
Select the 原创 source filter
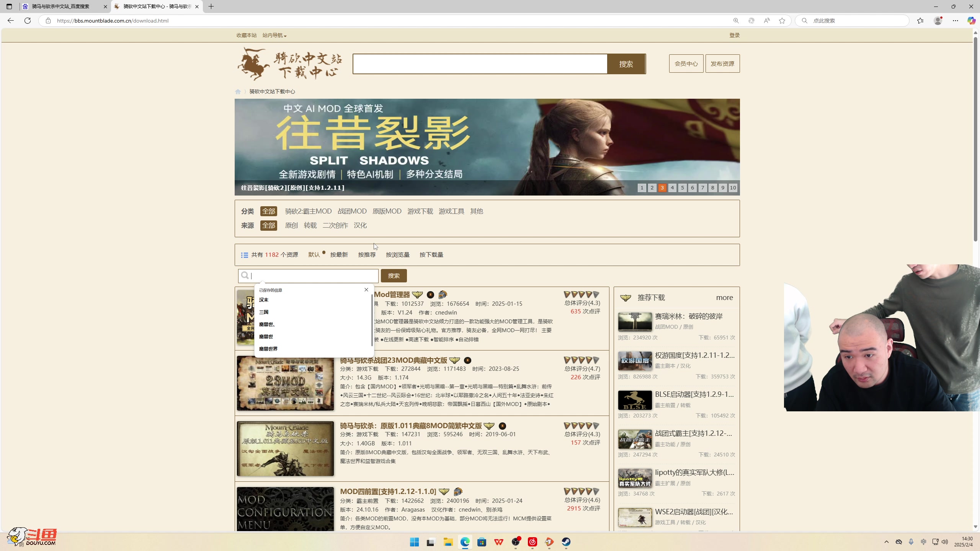click(x=291, y=225)
